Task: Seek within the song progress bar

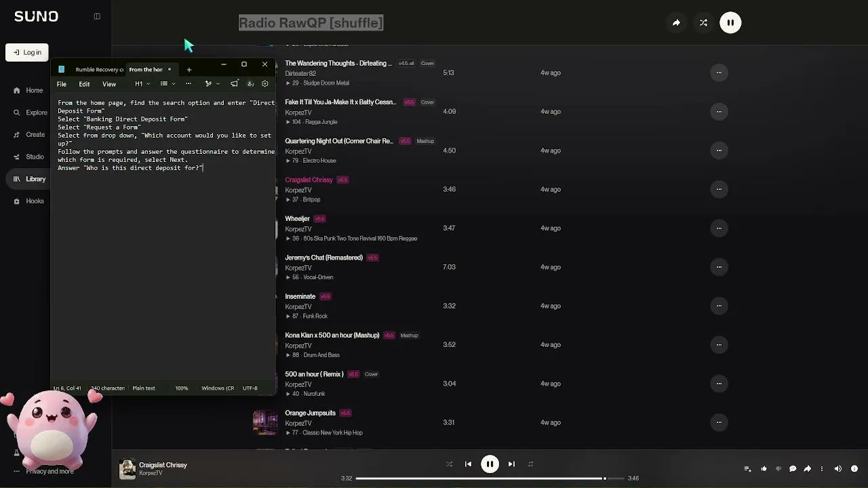Action: pos(490,479)
